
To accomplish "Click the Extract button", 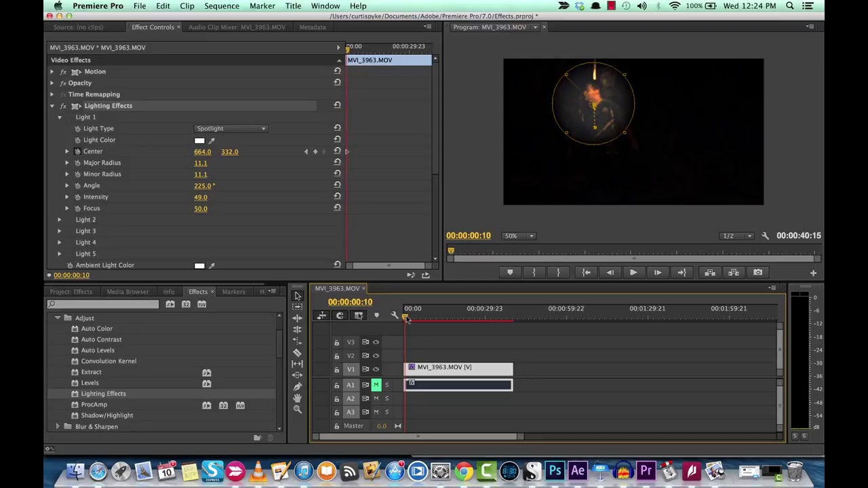I will click(734, 272).
